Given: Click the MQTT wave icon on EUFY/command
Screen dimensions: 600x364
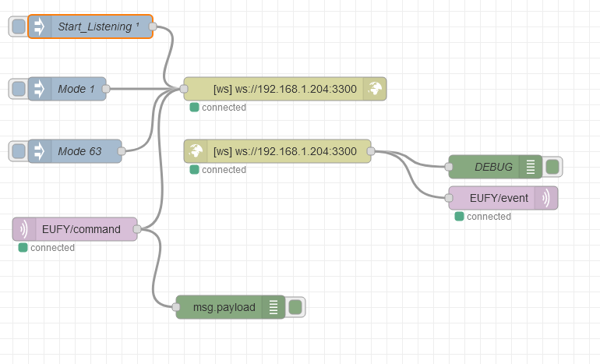Looking at the screenshot, I should [x=24, y=229].
